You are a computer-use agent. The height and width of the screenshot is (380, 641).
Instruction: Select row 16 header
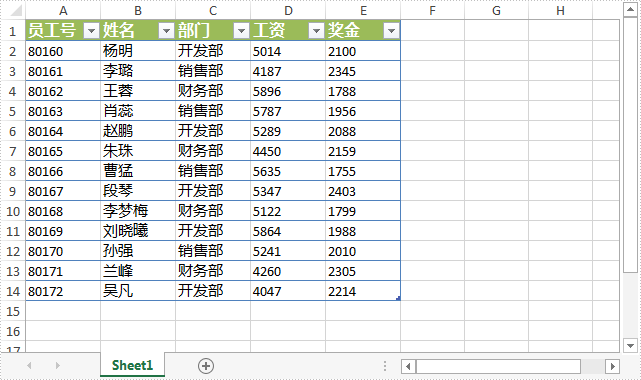coord(13,331)
